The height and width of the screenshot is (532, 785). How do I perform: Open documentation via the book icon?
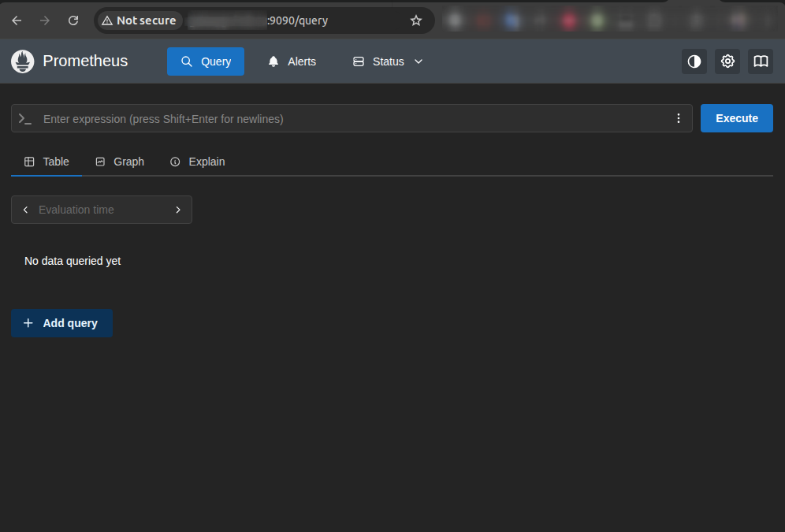pyautogui.click(x=761, y=61)
